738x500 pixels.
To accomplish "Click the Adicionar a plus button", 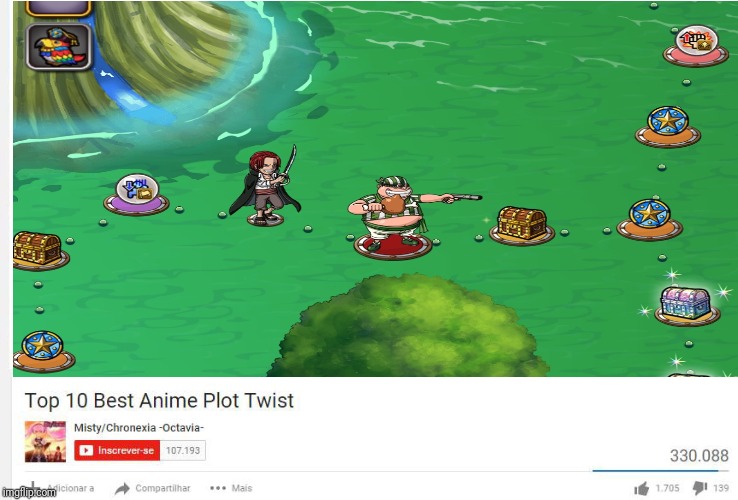I will [33, 487].
